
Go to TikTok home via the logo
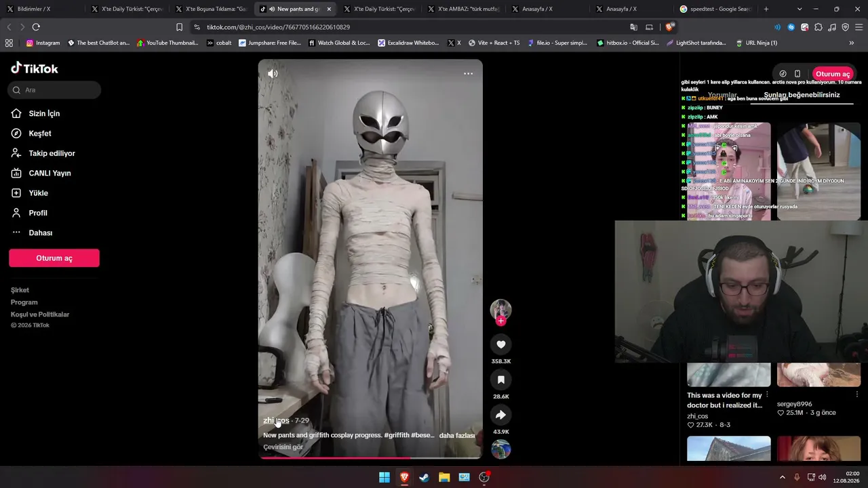click(x=35, y=68)
